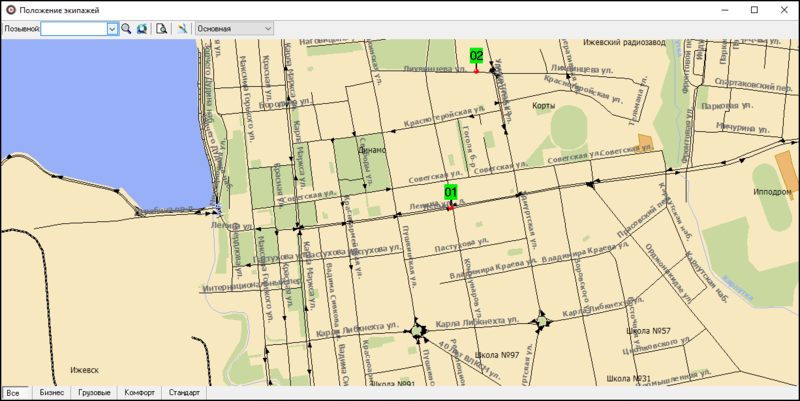
Task: Switch to the Все tab
Action: [13, 393]
